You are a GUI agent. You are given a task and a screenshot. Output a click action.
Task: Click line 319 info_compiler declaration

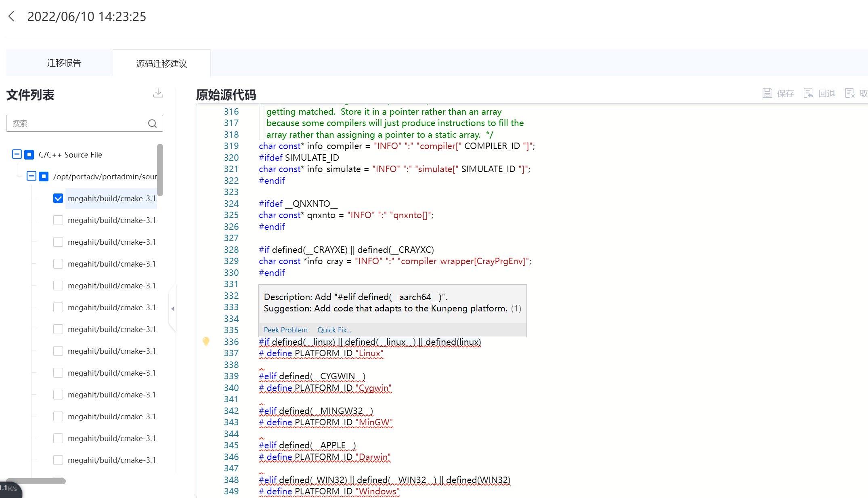[397, 146]
